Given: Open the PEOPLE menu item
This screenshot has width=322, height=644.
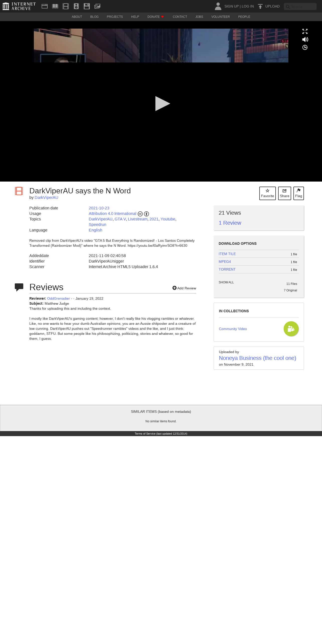Looking at the screenshot, I should (244, 17).
